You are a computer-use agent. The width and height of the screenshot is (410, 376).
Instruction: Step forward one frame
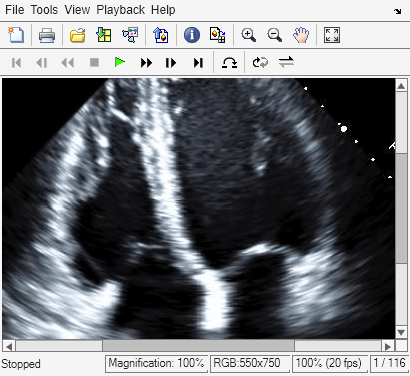pyautogui.click(x=171, y=63)
